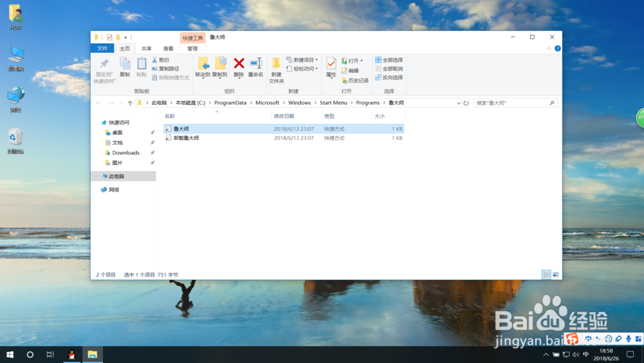Open the QQ penguin taskbar icon
The width and height of the screenshot is (644, 363).
tap(72, 355)
